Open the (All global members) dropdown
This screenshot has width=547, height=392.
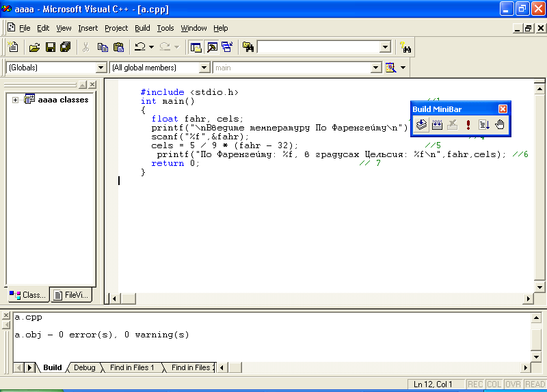(204, 68)
